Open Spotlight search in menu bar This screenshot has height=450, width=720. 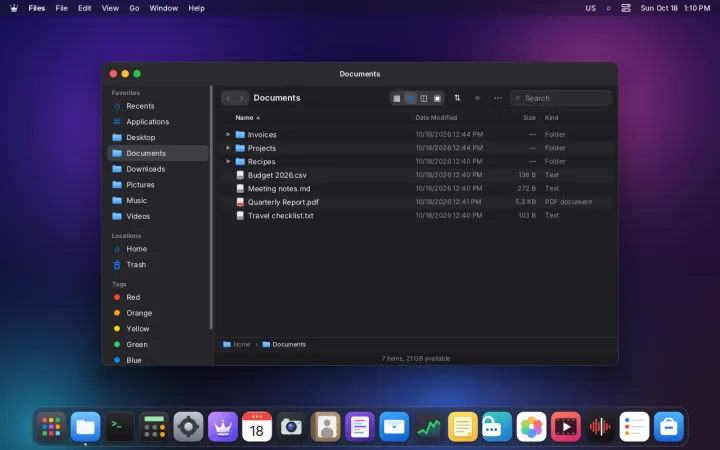608,8
